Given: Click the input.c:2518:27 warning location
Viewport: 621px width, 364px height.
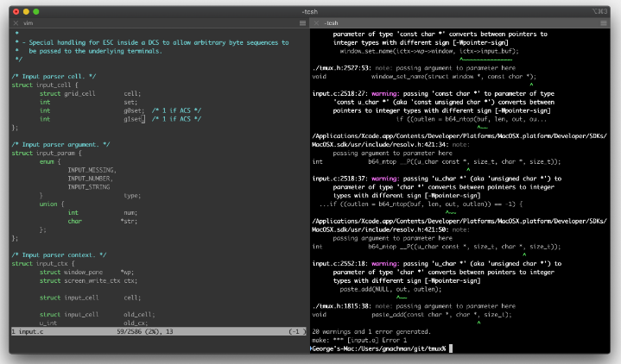Looking at the screenshot, I should coord(339,92).
